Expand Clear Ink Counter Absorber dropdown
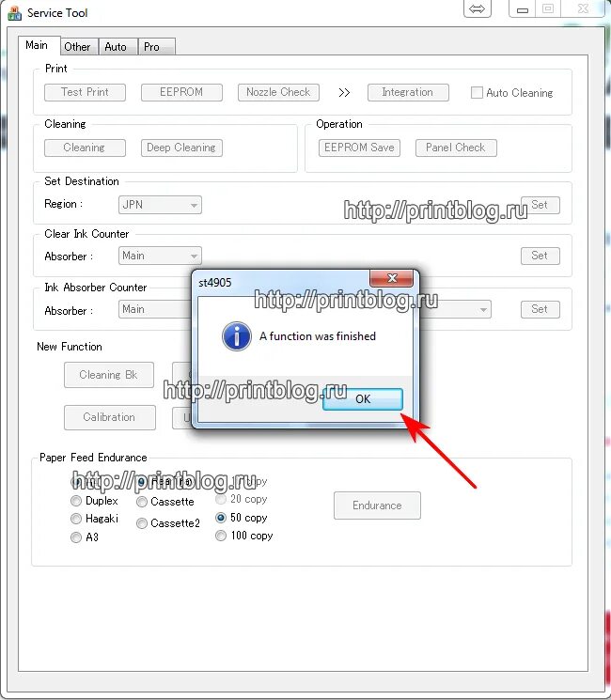The height and width of the screenshot is (700, 611). (x=160, y=256)
